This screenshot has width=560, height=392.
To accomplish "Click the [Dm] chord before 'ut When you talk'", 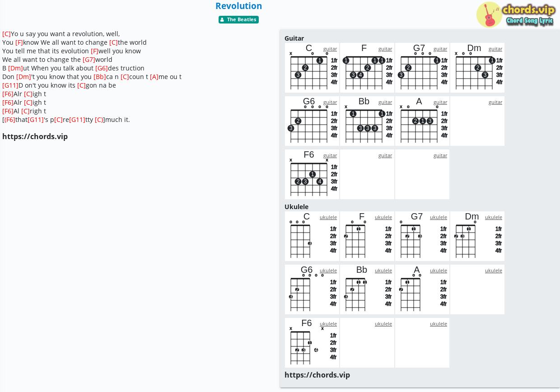I will [15, 68].
